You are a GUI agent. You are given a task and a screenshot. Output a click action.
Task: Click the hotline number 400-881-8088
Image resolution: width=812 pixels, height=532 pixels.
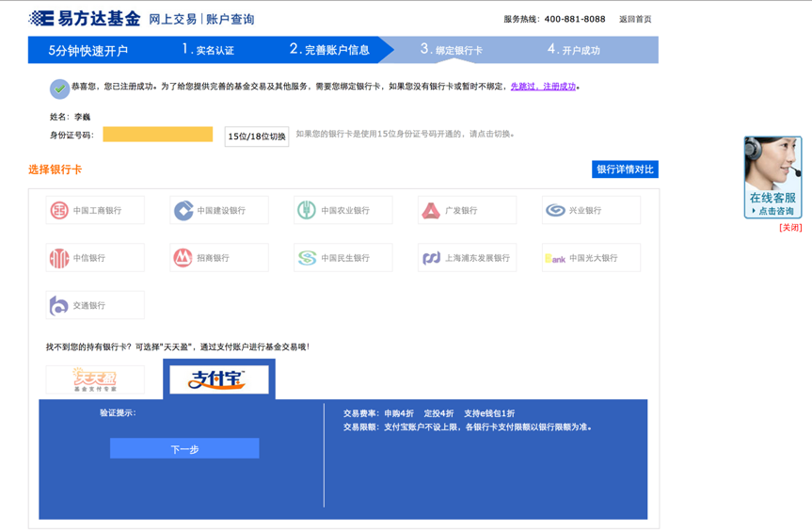point(575,19)
